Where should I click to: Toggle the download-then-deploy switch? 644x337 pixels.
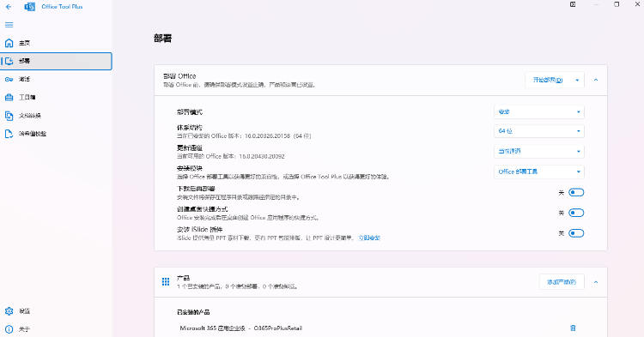point(576,192)
